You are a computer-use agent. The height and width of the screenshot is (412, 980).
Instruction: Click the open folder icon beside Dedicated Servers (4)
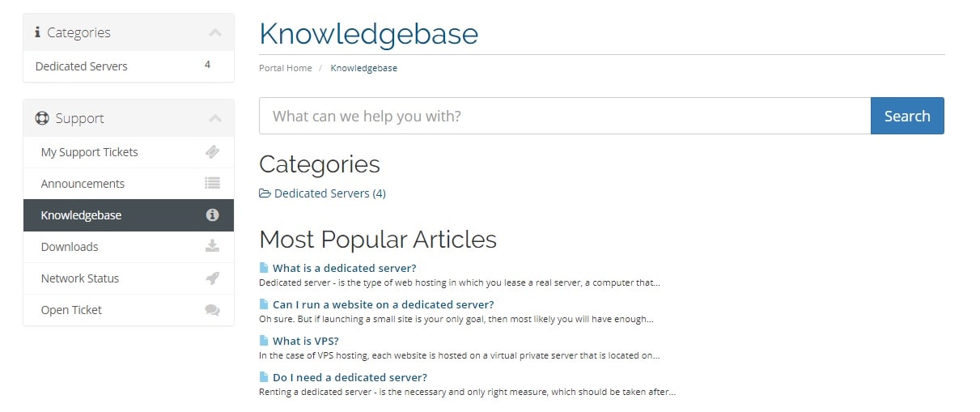(x=265, y=193)
